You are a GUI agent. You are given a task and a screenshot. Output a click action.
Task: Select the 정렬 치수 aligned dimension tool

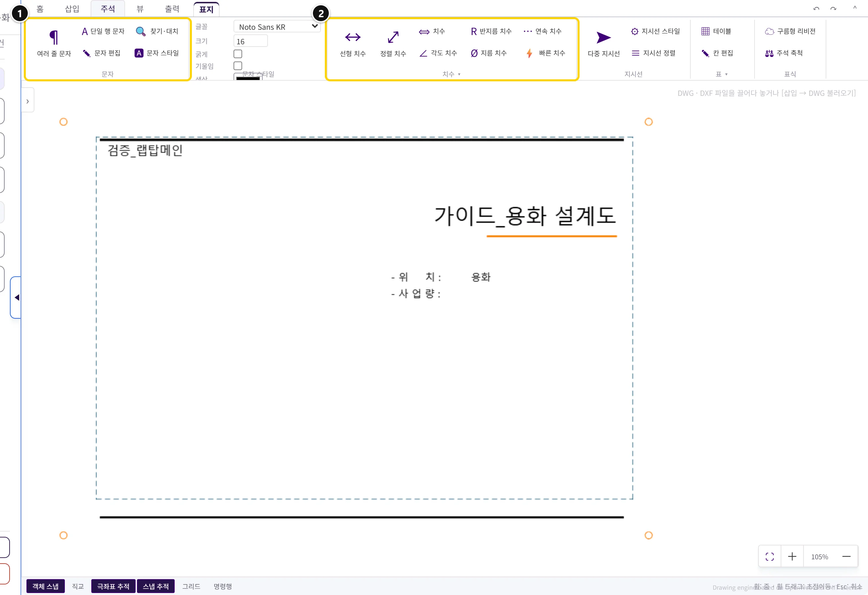click(393, 43)
